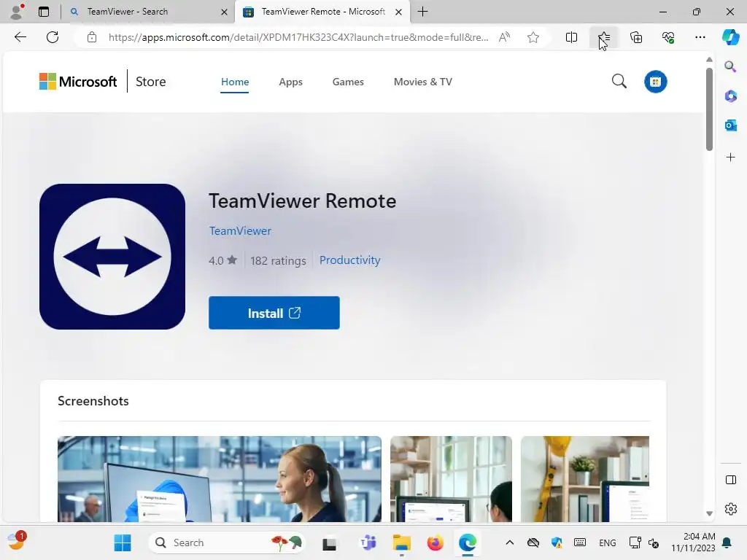
Task: Open third screenshot with yellow hard hat
Action: pyautogui.click(x=585, y=479)
